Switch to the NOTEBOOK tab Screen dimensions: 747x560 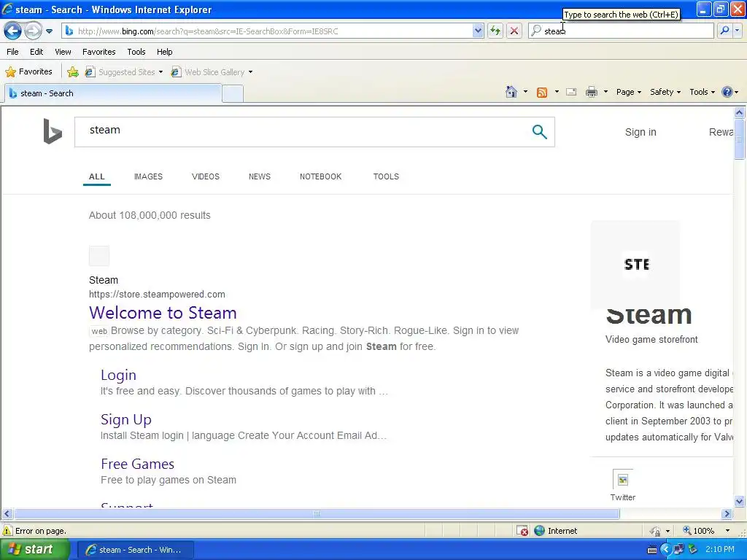click(x=321, y=176)
